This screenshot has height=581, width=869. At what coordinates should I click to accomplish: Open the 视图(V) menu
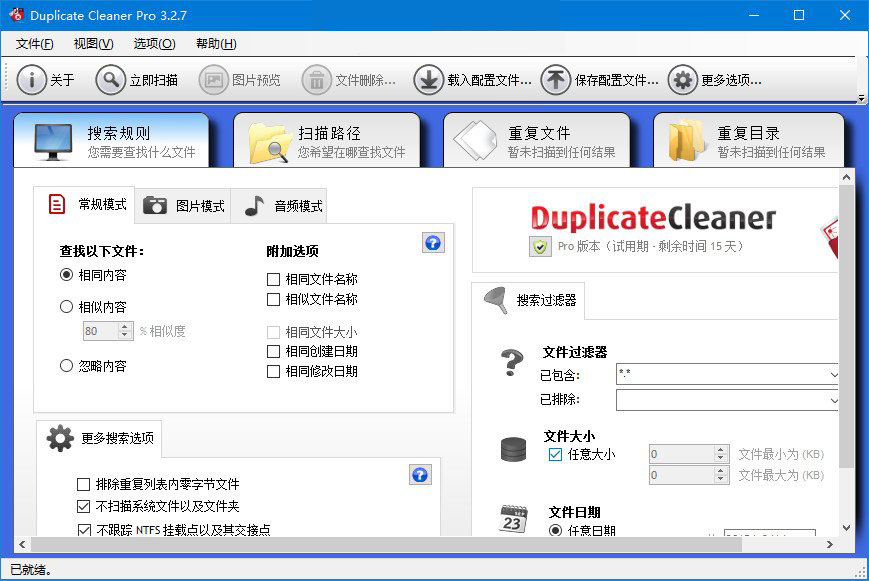coord(93,44)
